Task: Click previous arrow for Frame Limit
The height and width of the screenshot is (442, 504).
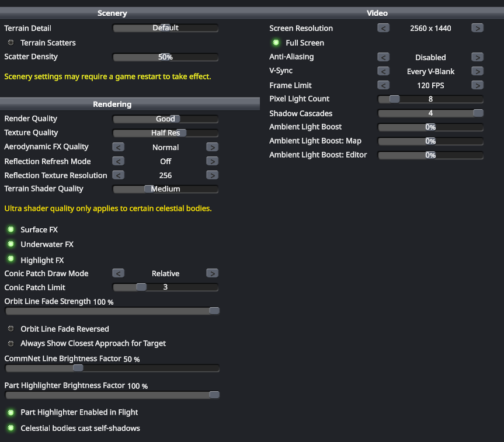Action: [383, 85]
